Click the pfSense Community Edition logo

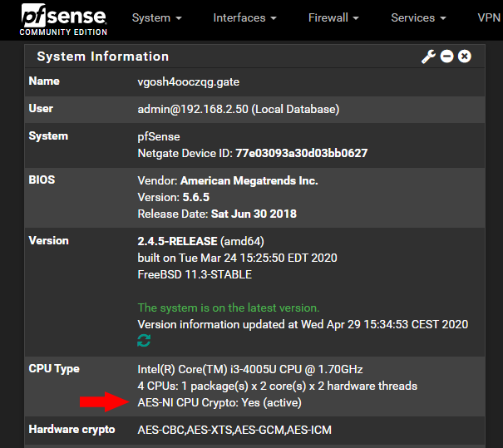pyautogui.click(x=63, y=19)
